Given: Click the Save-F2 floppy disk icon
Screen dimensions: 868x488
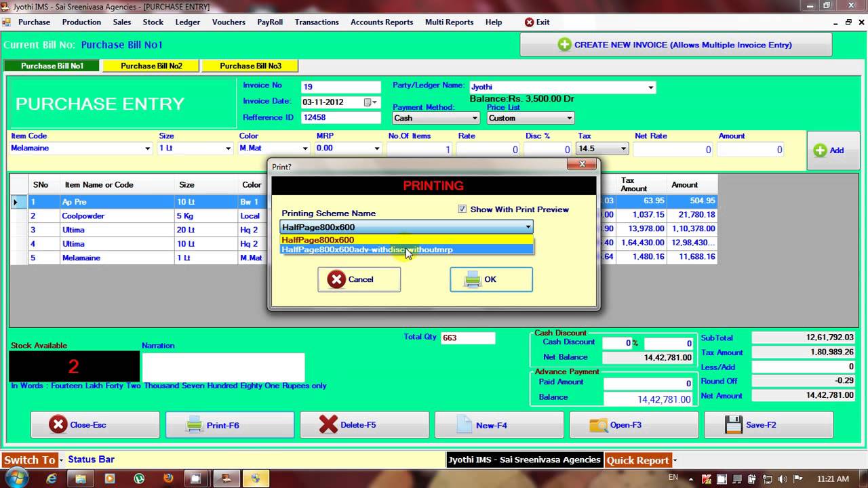Looking at the screenshot, I should tap(734, 425).
